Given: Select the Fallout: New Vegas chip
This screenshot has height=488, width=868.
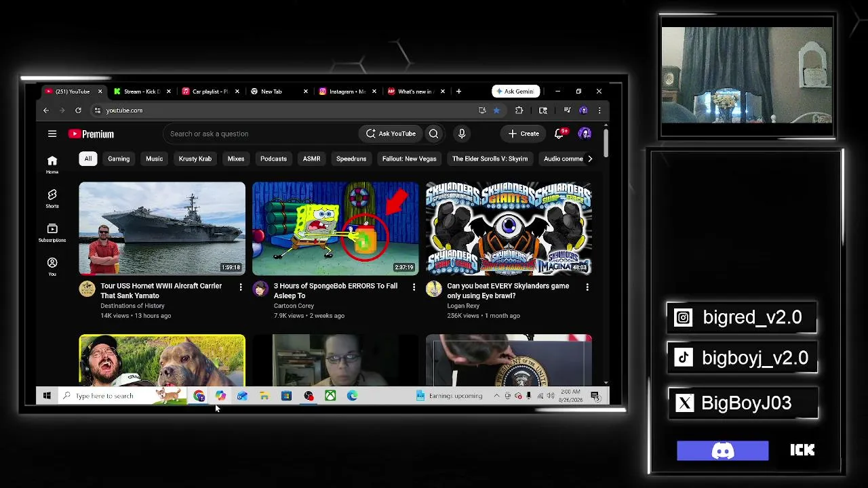Looking at the screenshot, I should (x=410, y=159).
